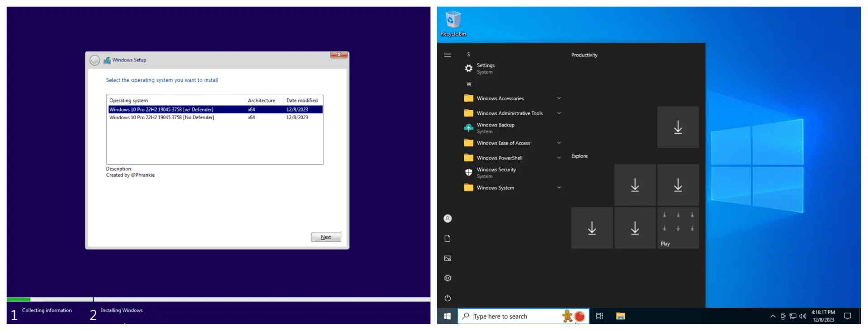The image size is (868, 331).
Task: Click the Architecture column header
Action: pyautogui.click(x=264, y=100)
